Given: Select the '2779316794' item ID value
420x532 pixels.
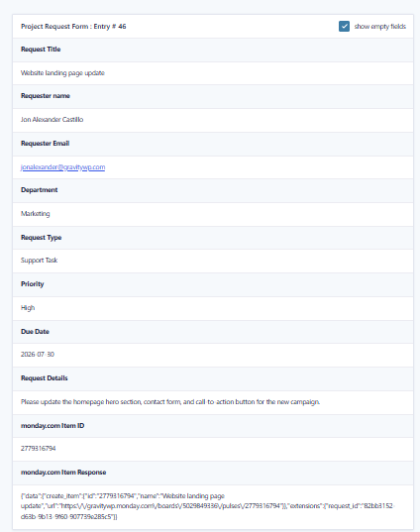Looking at the screenshot, I should (38, 448).
